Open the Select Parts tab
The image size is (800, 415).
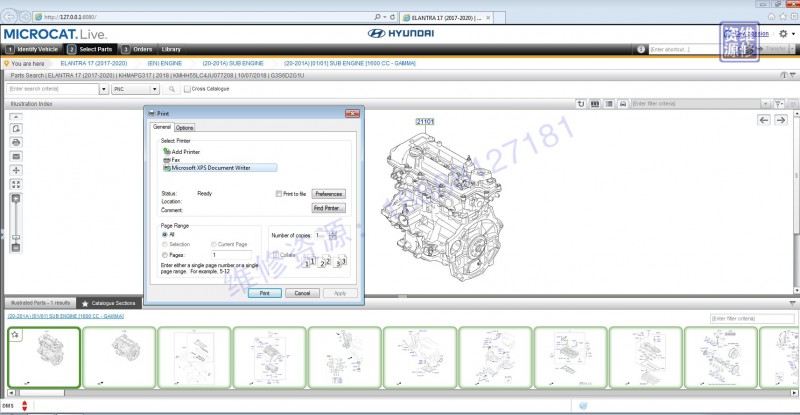click(90, 49)
